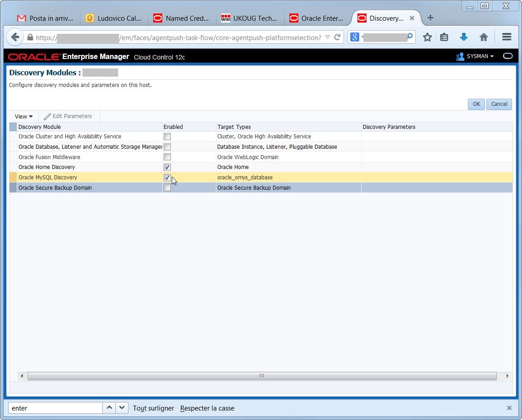Image resolution: width=522 pixels, height=420 pixels.
Task: Enable Oracle Fusion Middleware checkbox
Action: [167, 157]
